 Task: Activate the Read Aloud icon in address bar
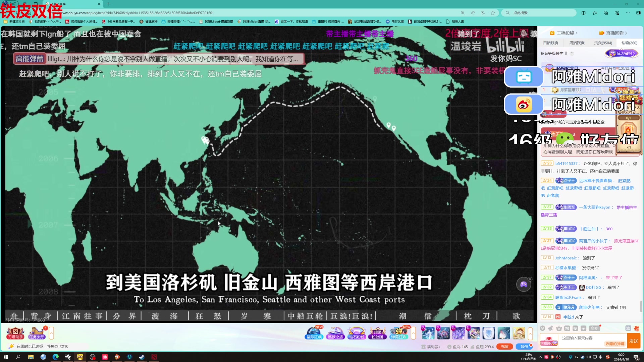(x=473, y=13)
